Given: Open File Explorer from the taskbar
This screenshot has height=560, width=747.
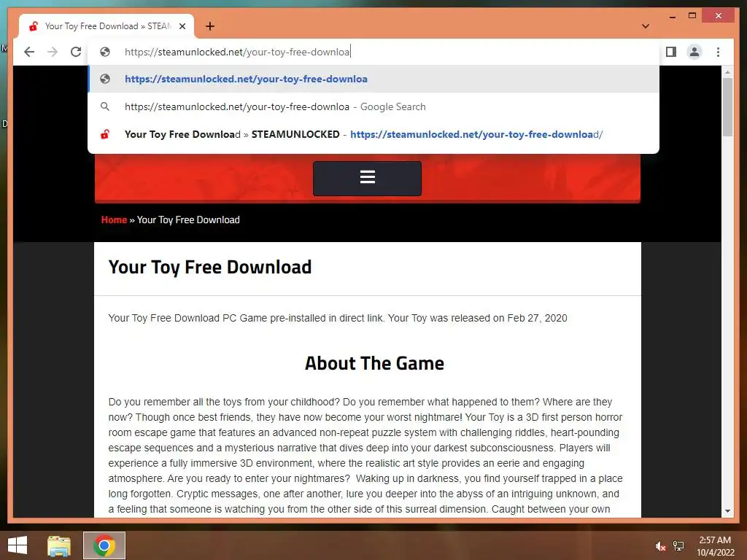Looking at the screenshot, I should (59, 545).
